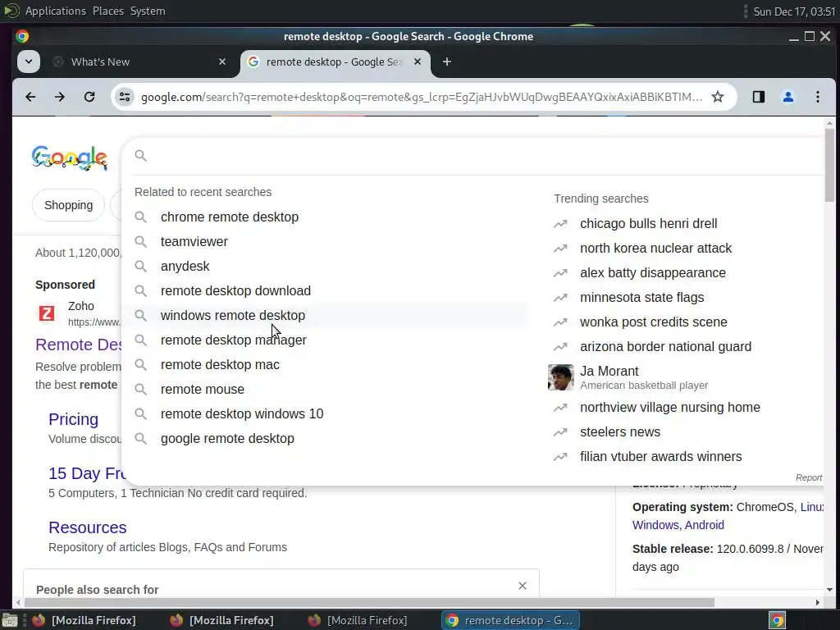Select trending search wonka post credits scene

click(x=654, y=322)
